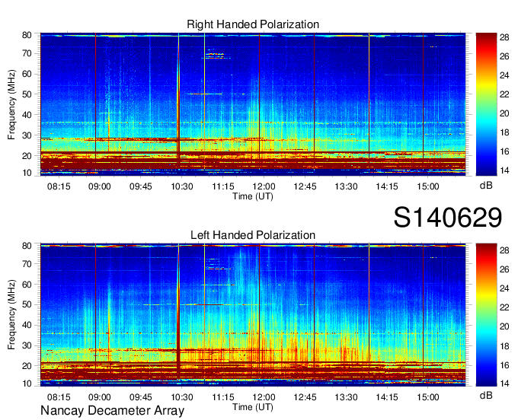Click "50" frequency tick on Right Handed plot
The width and height of the screenshot is (518, 420).
(27, 94)
